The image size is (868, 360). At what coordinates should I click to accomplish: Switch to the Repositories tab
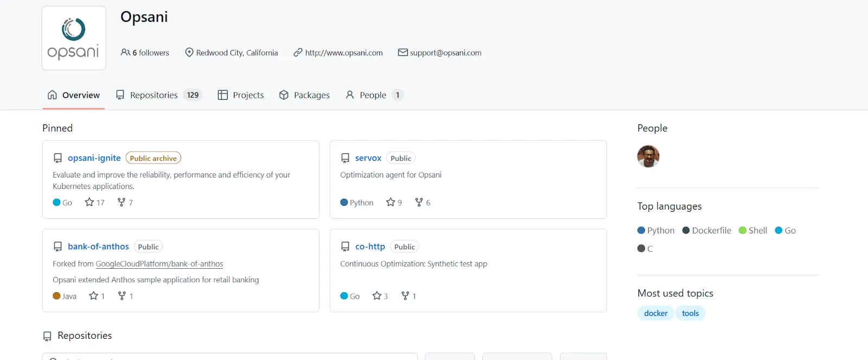[x=159, y=95]
